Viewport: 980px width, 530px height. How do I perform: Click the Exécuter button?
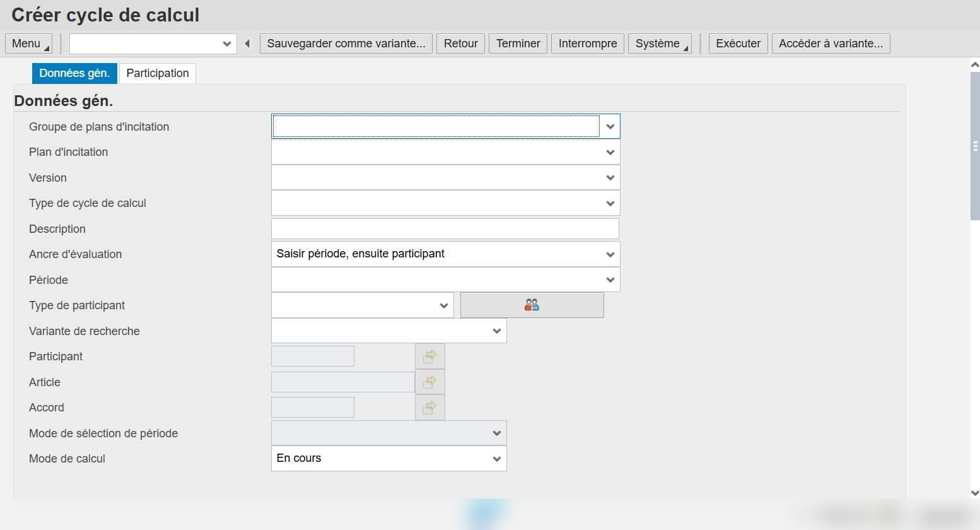pos(738,44)
